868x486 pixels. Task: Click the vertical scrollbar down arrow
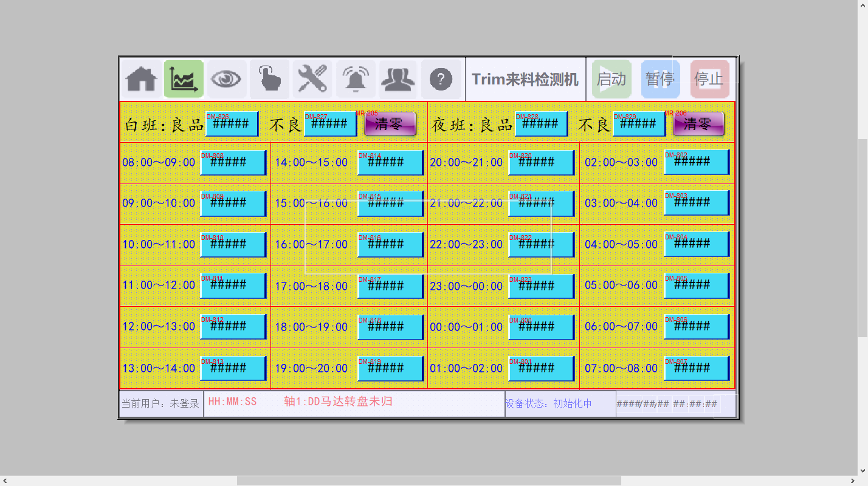click(x=863, y=470)
